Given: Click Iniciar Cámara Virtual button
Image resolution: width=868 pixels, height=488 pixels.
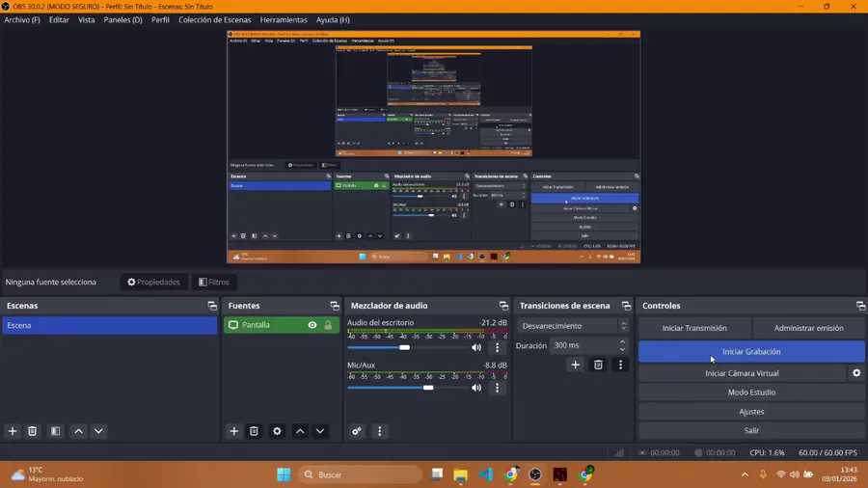Looking at the screenshot, I should pos(742,373).
